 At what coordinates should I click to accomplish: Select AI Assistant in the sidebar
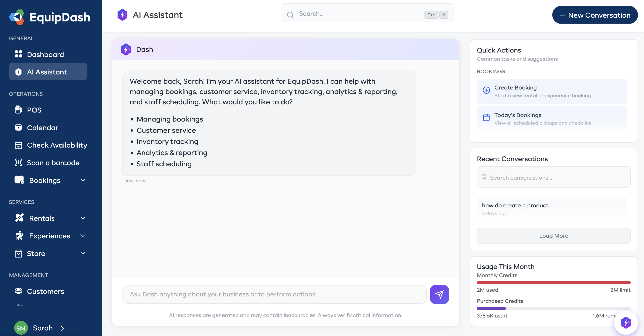(x=48, y=72)
